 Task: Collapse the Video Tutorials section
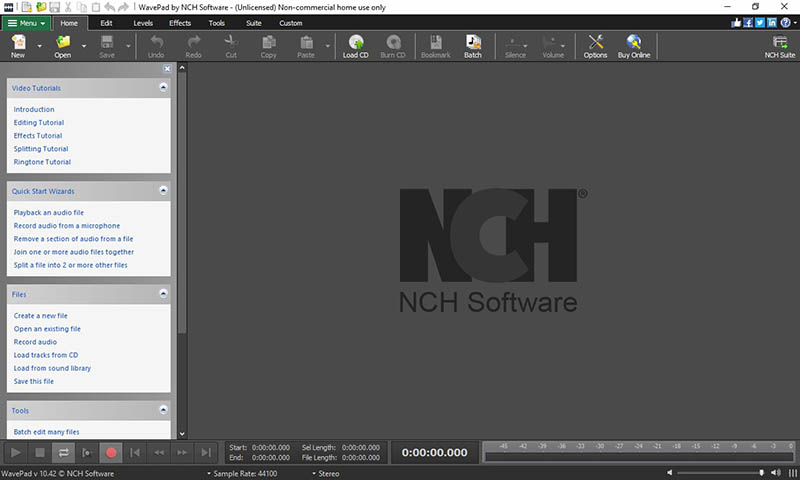click(x=163, y=88)
